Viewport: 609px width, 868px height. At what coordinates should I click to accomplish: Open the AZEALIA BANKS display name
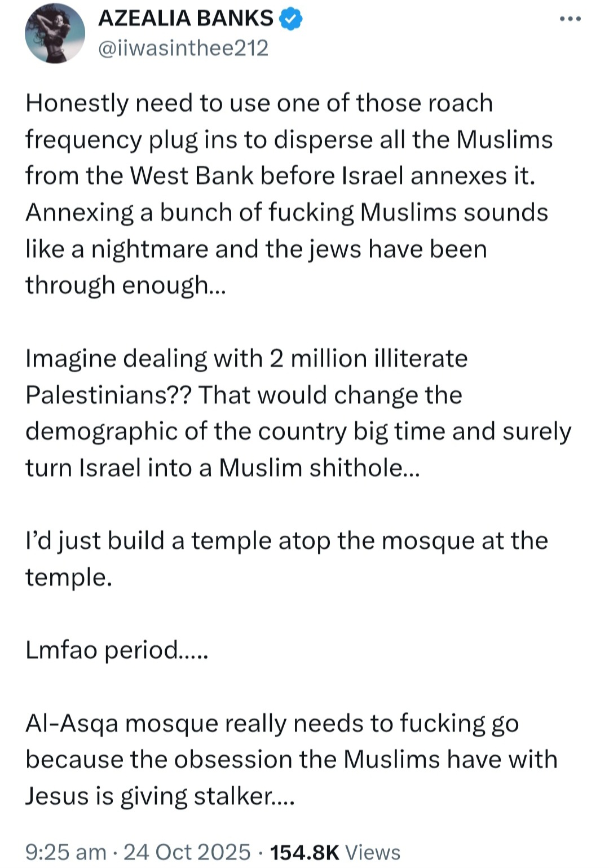click(186, 19)
